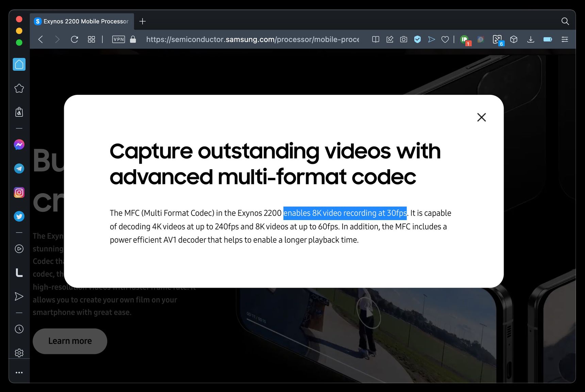The height and width of the screenshot is (392, 585).
Task: Open Telegram in the sidebar
Action: (x=19, y=169)
